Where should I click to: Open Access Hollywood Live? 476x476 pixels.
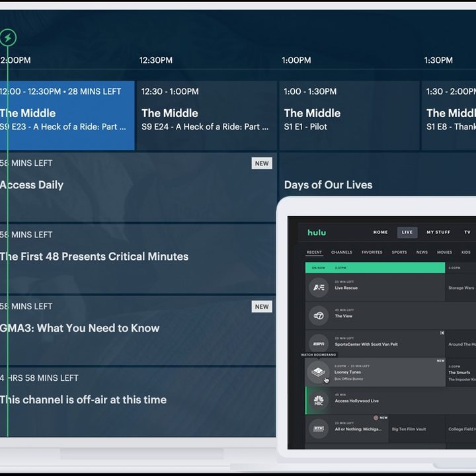(391, 401)
